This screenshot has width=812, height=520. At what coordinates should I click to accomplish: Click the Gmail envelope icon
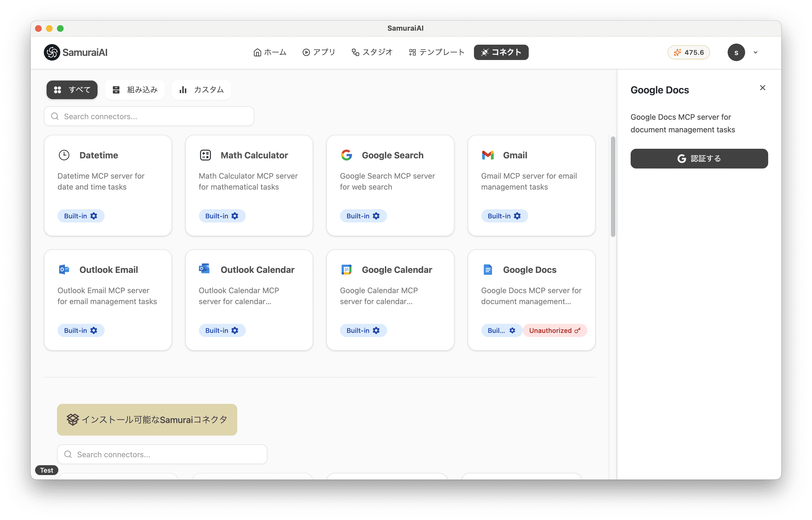488,155
